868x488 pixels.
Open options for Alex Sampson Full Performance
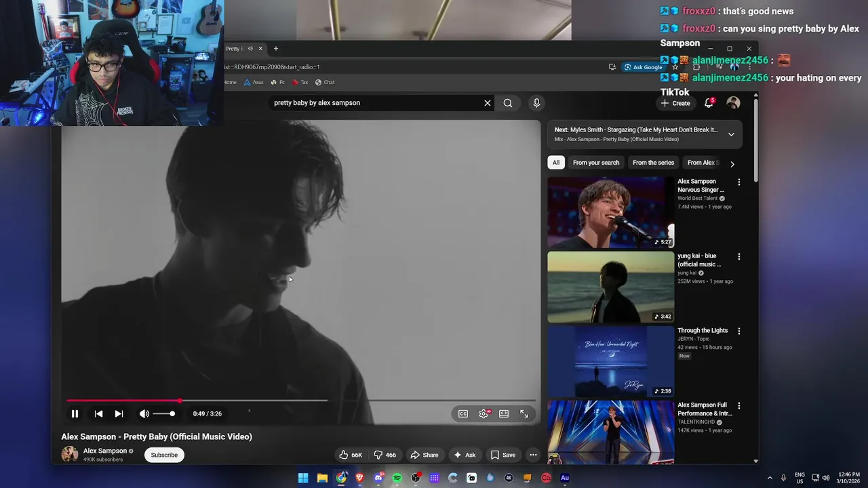click(739, 406)
